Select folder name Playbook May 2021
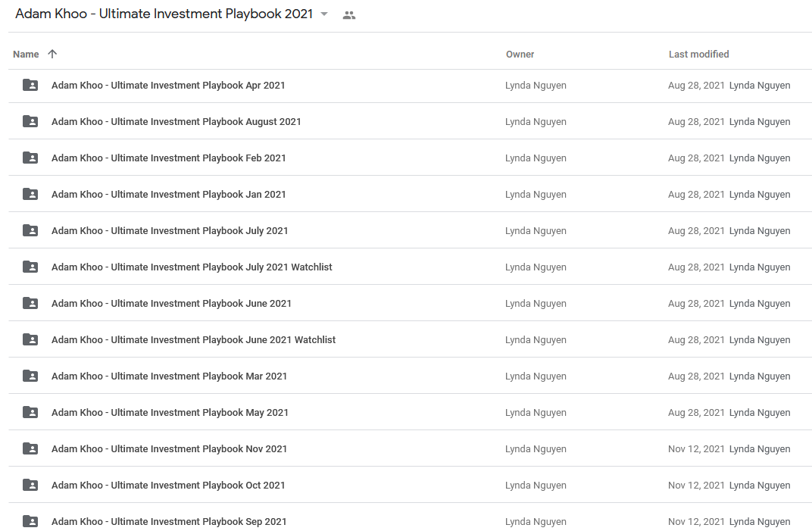This screenshot has height=531, width=812. tap(170, 412)
